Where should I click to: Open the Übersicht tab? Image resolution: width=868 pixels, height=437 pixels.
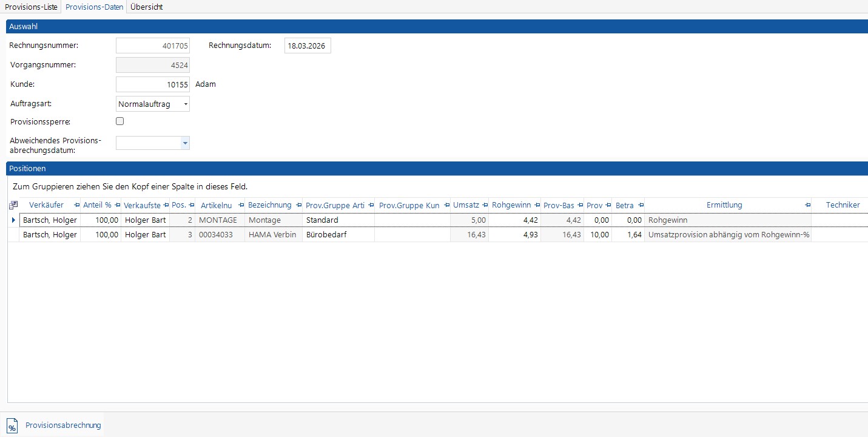click(146, 7)
